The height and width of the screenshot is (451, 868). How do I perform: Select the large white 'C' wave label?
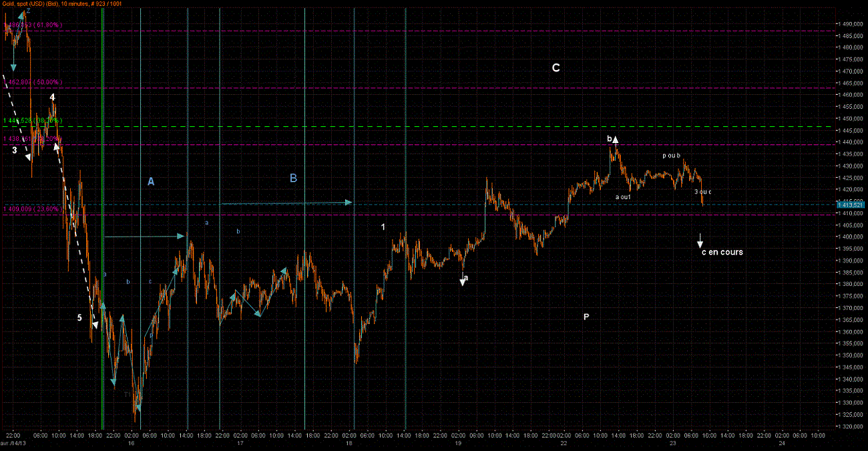pos(556,68)
